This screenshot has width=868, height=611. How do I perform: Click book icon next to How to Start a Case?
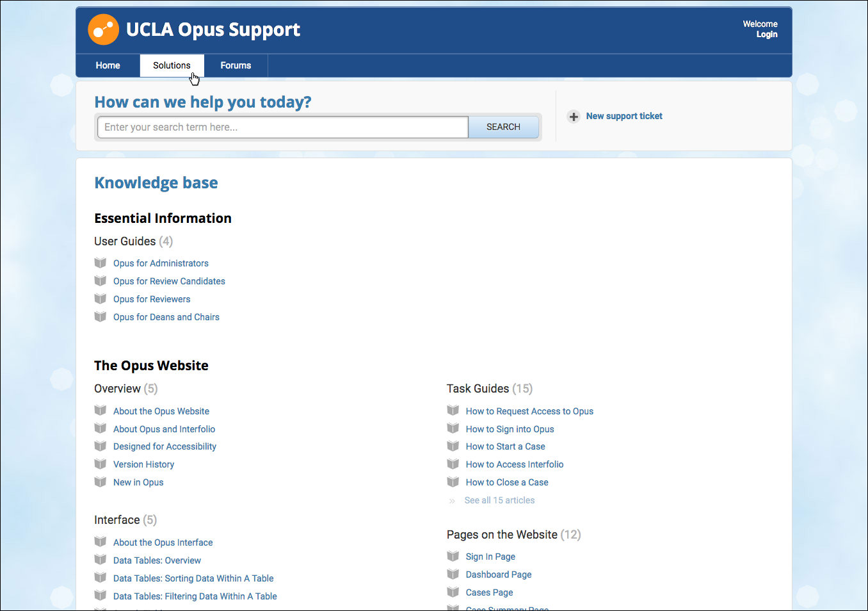(453, 446)
